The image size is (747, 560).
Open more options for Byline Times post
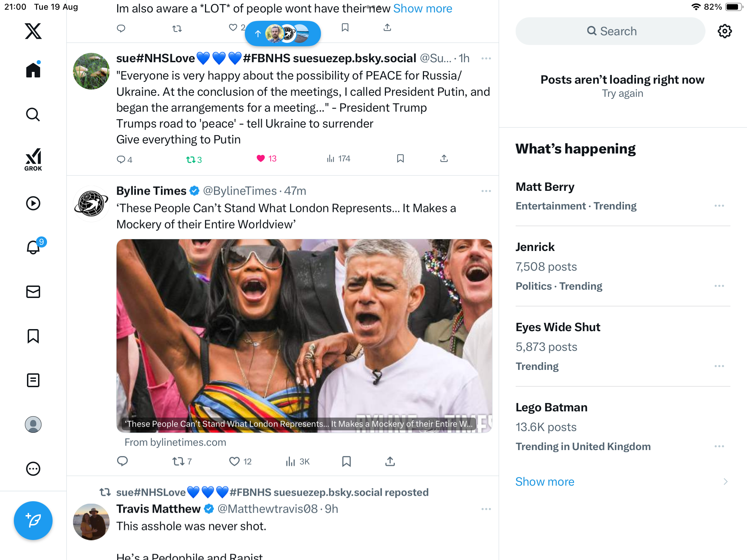486,191
